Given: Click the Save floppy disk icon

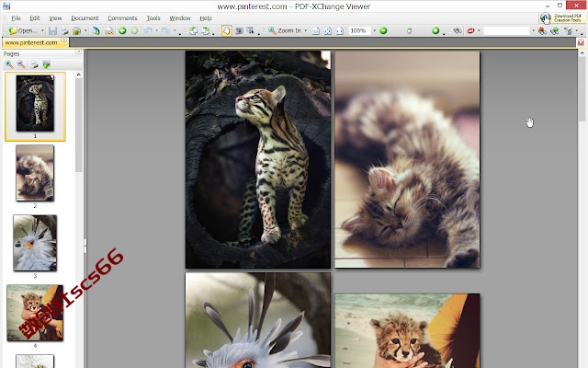Looking at the screenshot, I should coord(52,30).
